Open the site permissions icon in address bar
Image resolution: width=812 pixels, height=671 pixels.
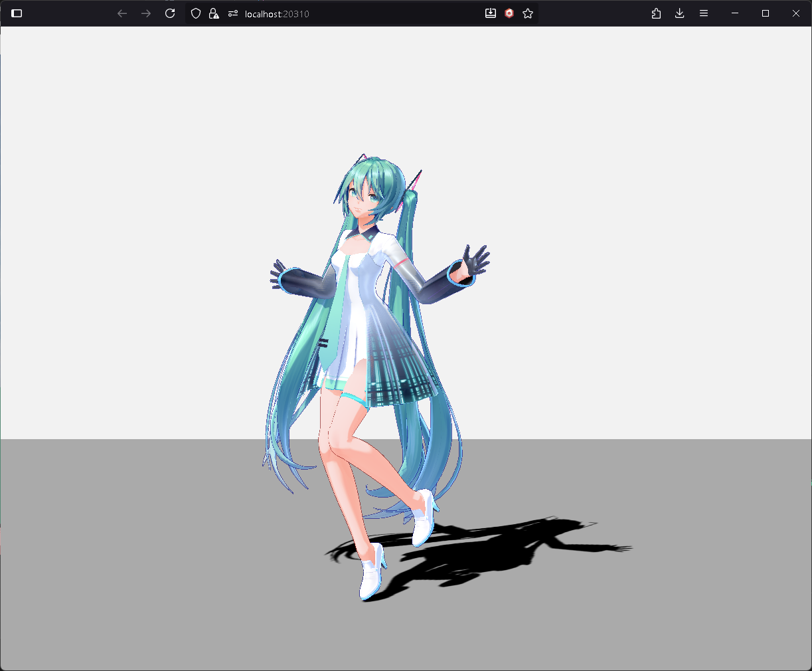click(232, 13)
